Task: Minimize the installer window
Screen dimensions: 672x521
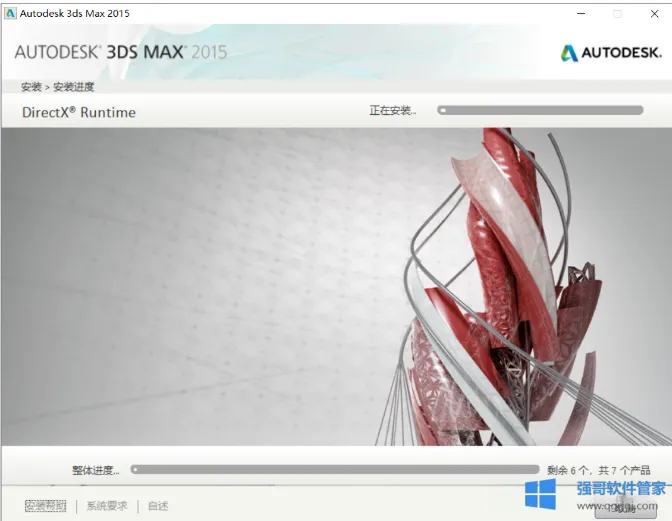Action: point(581,14)
